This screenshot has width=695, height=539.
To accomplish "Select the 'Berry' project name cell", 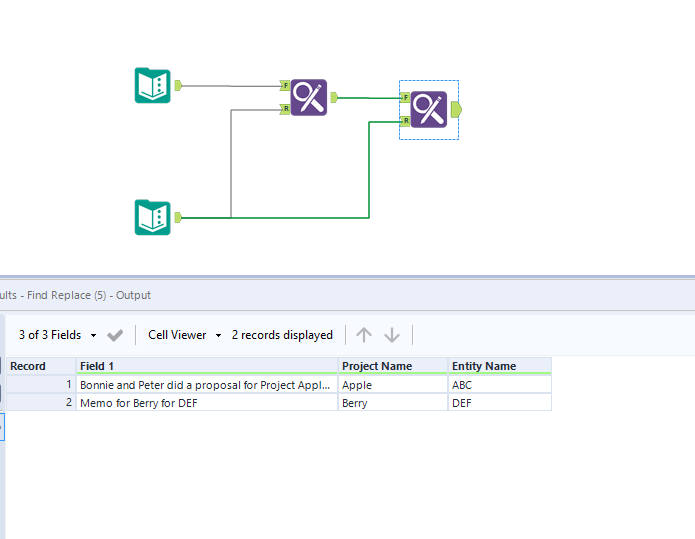I will point(393,403).
